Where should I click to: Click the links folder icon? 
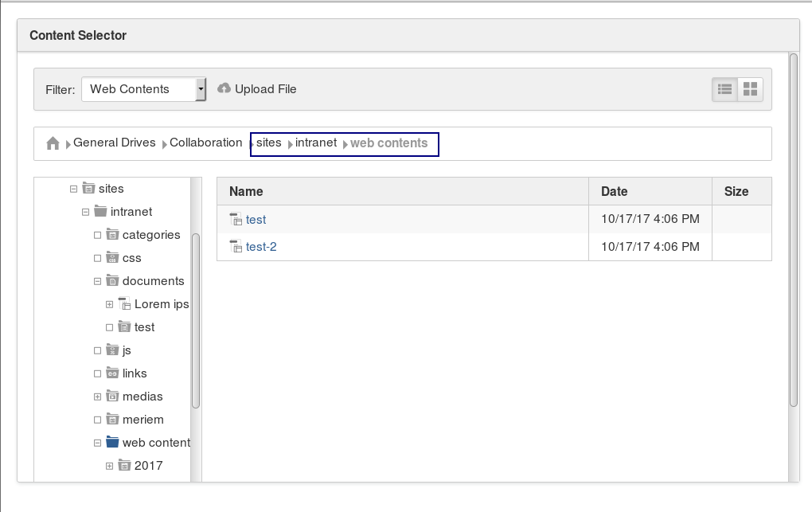(112, 373)
